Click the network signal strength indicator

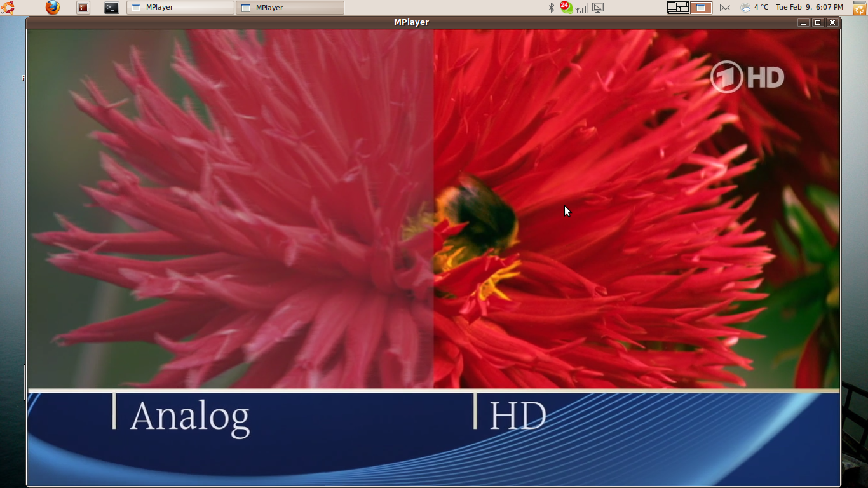(x=581, y=8)
